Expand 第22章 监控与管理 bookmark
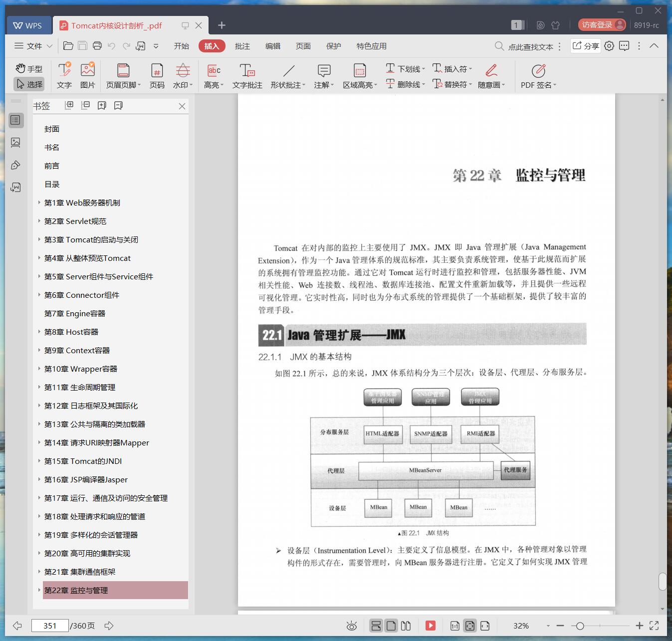Image resolution: width=672 pixels, height=641 pixels. pyautogui.click(x=39, y=590)
